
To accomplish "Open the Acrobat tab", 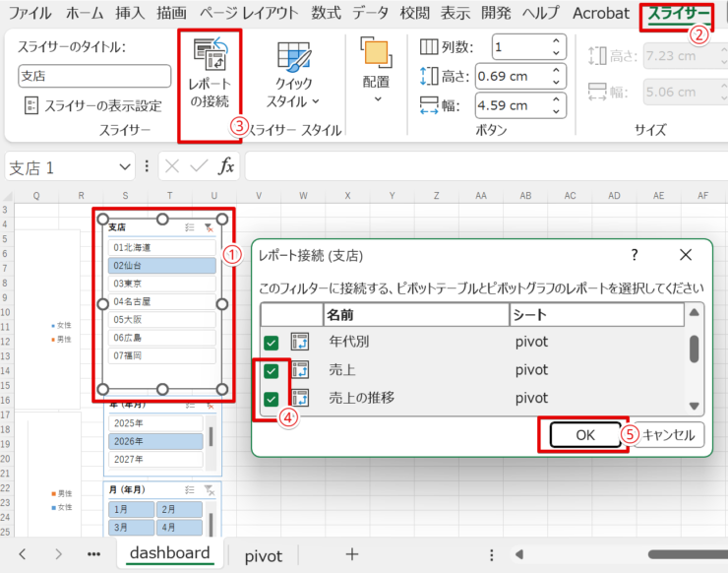I will tap(601, 13).
